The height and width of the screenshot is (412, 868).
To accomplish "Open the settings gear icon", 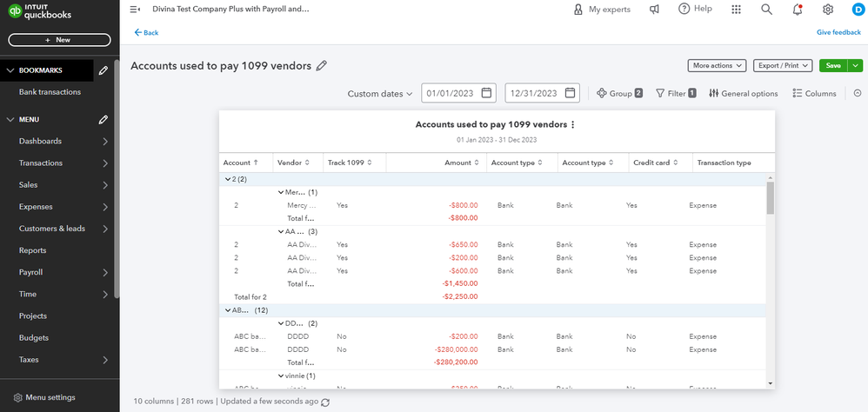I will pyautogui.click(x=828, y=10).
